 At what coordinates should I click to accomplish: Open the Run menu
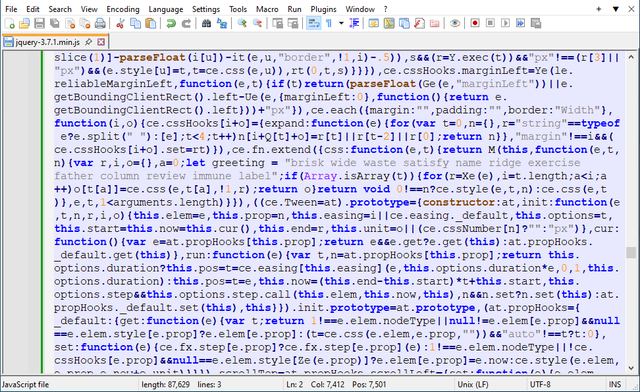294,9
